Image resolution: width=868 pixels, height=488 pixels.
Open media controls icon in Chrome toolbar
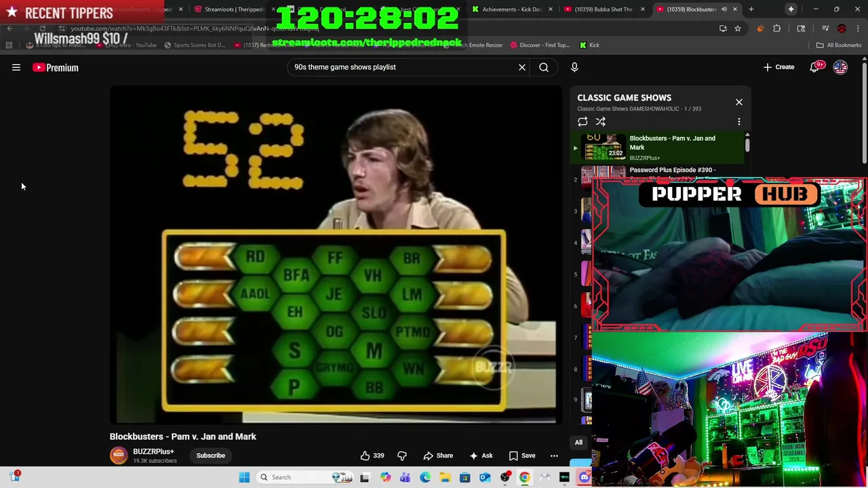(825, 28)
